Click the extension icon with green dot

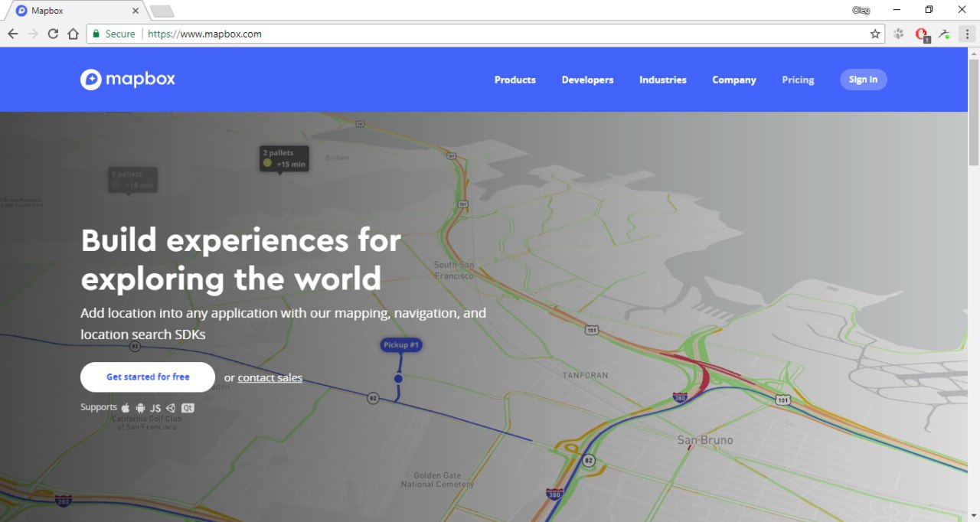[945, 34]
